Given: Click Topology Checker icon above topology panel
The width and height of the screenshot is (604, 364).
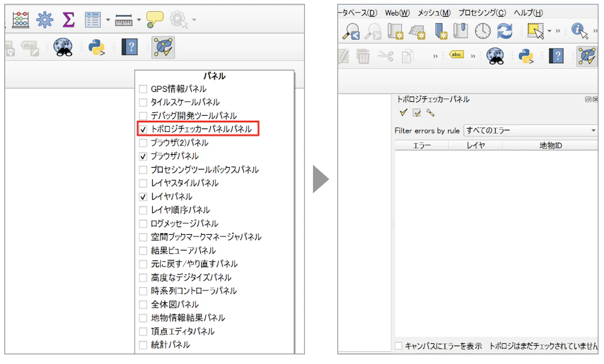Looking at the screenshot, I should (587, 56).
